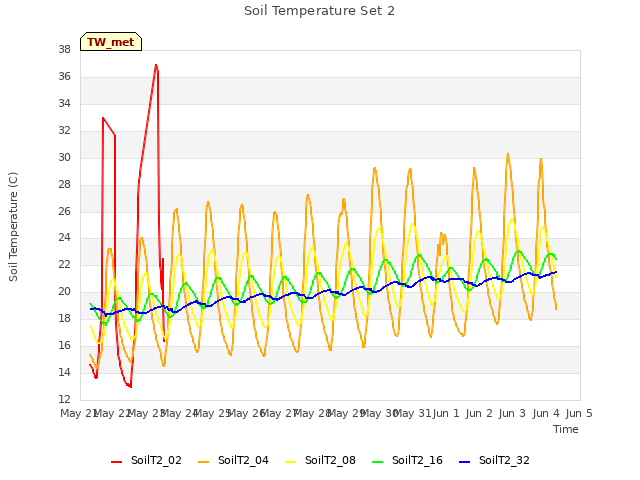Click the 30 y-axis tick label
The image size is (640, 480).
point(64,158)
